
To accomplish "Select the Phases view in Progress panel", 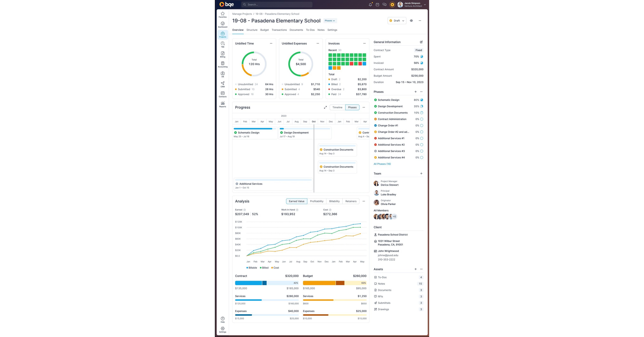I will point(352,107).
